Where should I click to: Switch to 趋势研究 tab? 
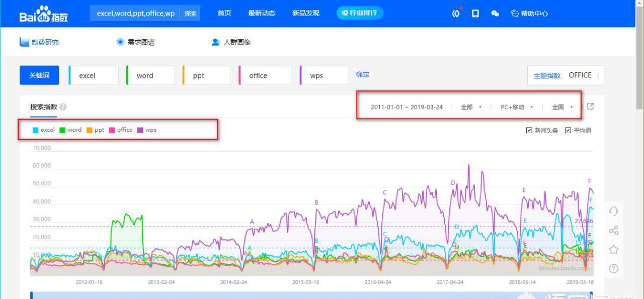(39, 42)
